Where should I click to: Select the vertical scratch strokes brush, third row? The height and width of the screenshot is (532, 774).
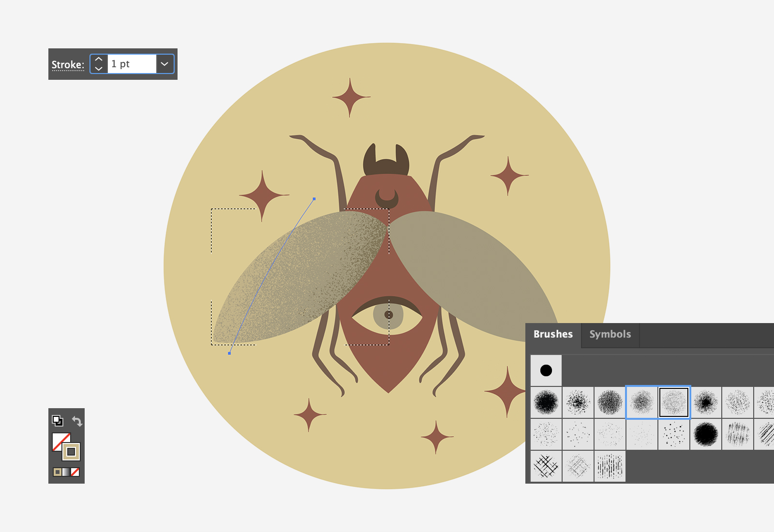pos(738,434)
